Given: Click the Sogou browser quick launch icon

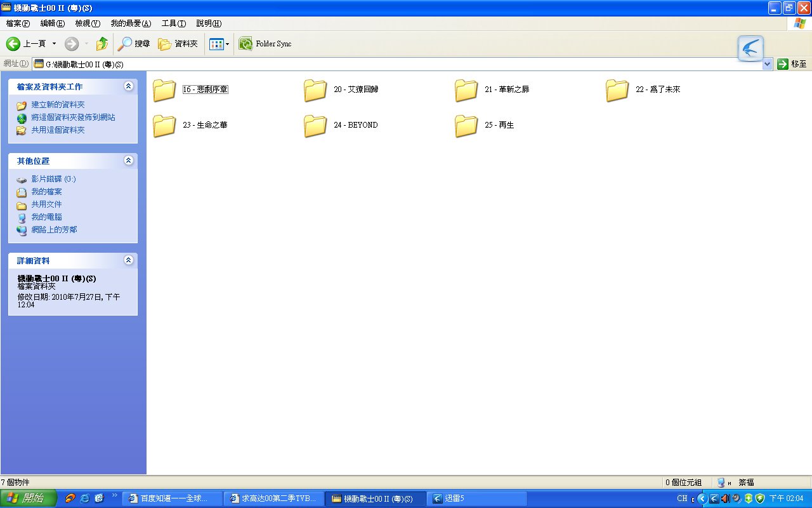Looking at the screenshot, I should [70, 498].
